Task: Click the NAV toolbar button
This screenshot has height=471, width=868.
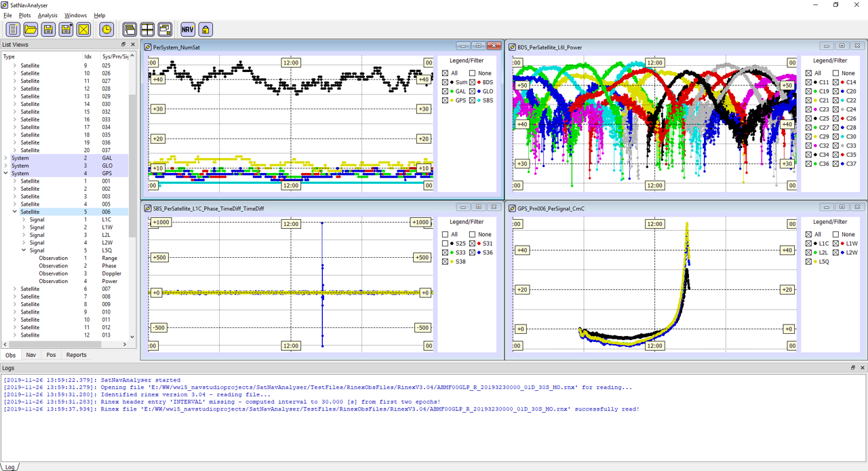Action: (x=187, y=29)
